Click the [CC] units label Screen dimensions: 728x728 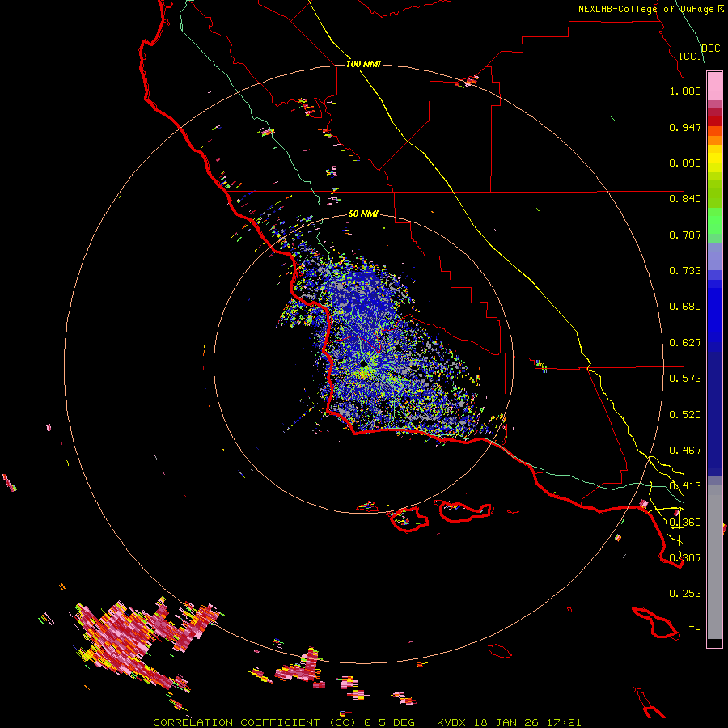tap(691, 56)
